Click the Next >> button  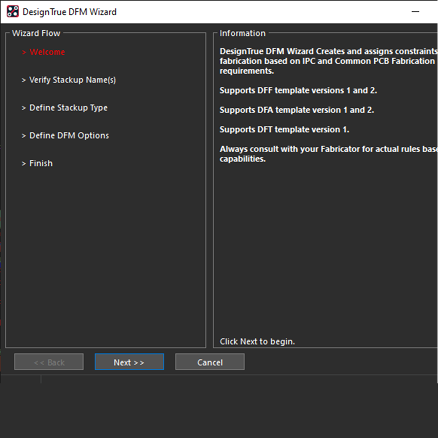click(x=129, y=362)
